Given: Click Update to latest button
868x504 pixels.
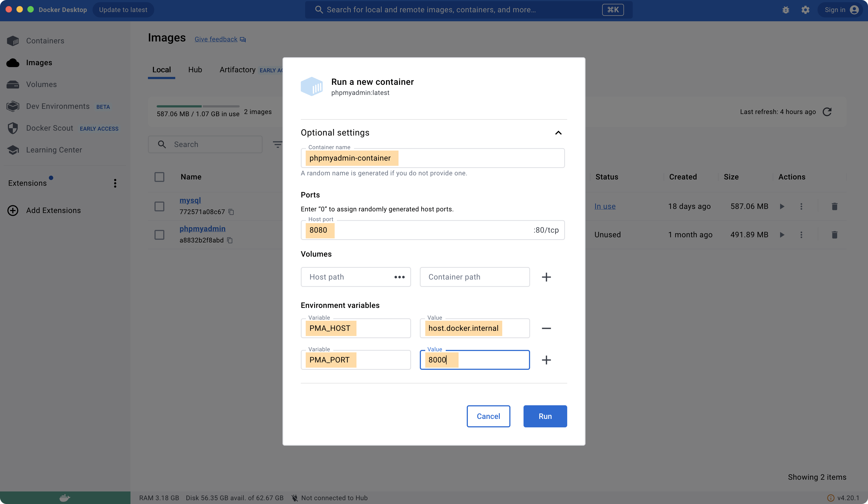Looking at the screenshot, I should pyautogui.click(x=123, y=10).
